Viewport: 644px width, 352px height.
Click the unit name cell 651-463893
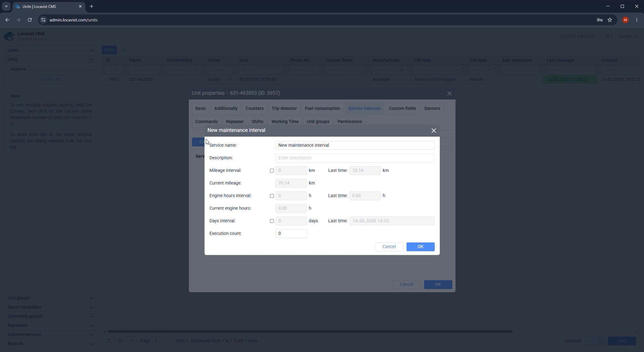[x=144, y=80]
